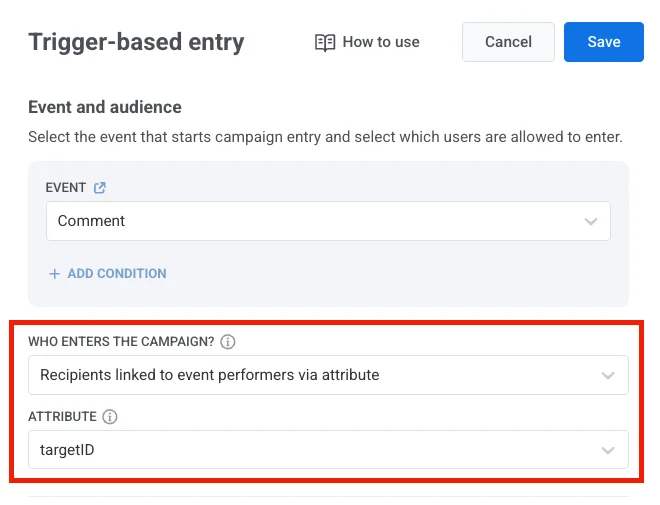Open the recipients dropdown arrow
The width and height of the screenshot is (660, 505).
point(608,375)
